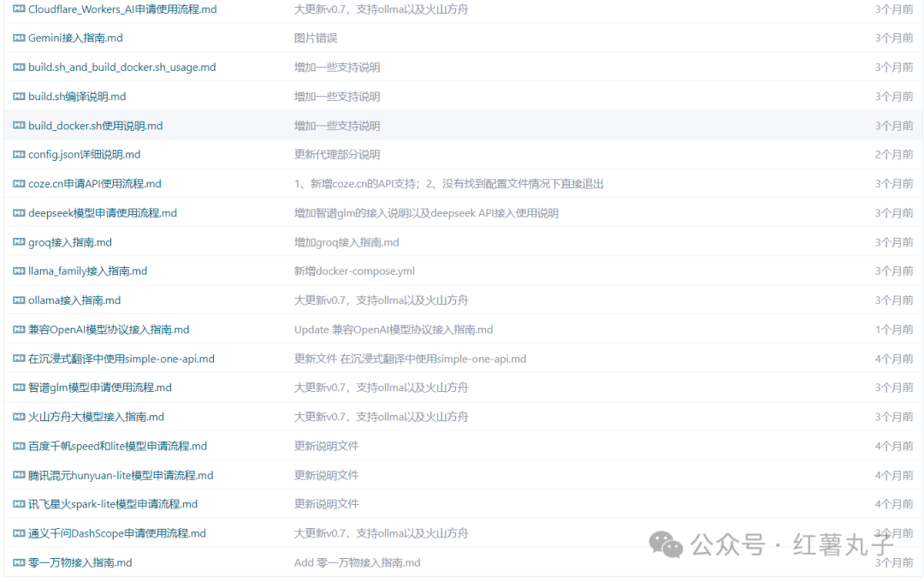Open Cloudflare_Workers_AI申请使用流程.md file
This screenshot has height=582, width=924.
122,9
